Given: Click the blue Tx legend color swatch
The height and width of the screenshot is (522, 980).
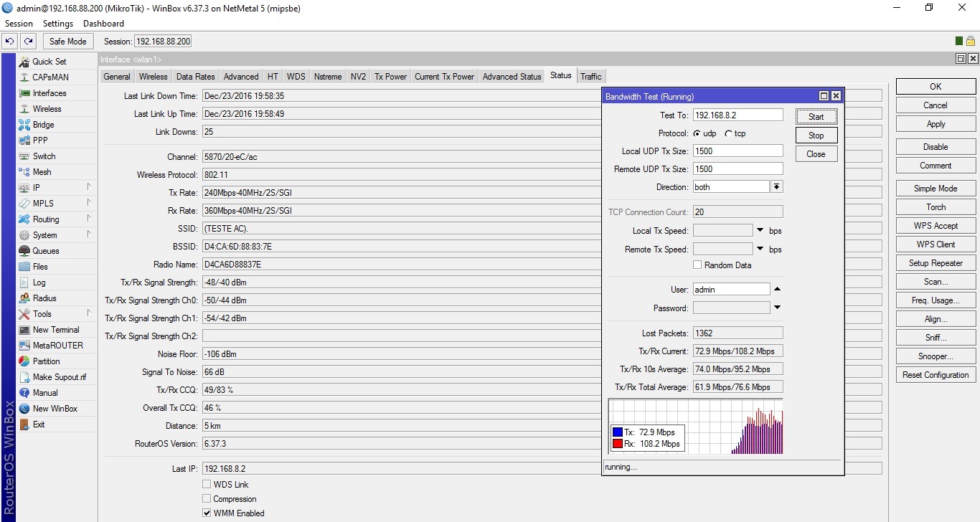Looking at the screenshot, I should click(x=616, y=432).
